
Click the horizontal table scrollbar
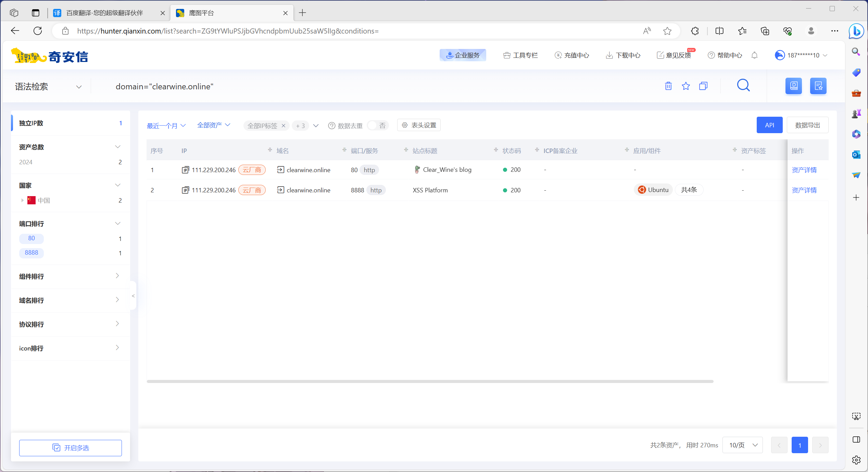(430, 381)
